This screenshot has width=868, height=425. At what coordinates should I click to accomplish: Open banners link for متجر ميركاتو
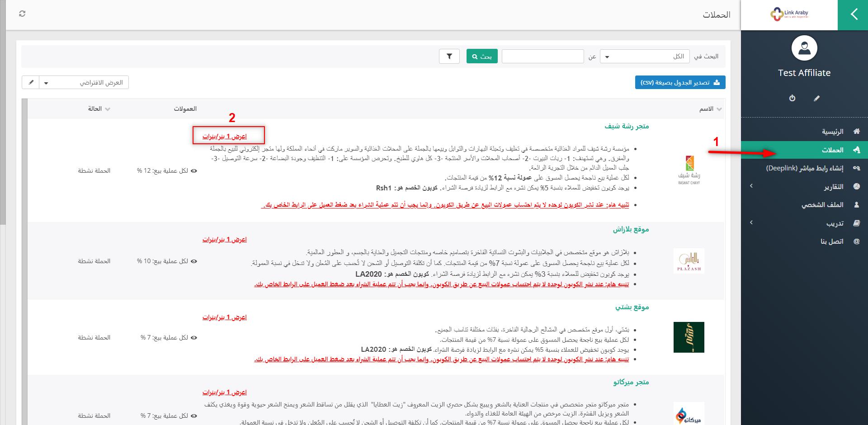tap(225, 392)
